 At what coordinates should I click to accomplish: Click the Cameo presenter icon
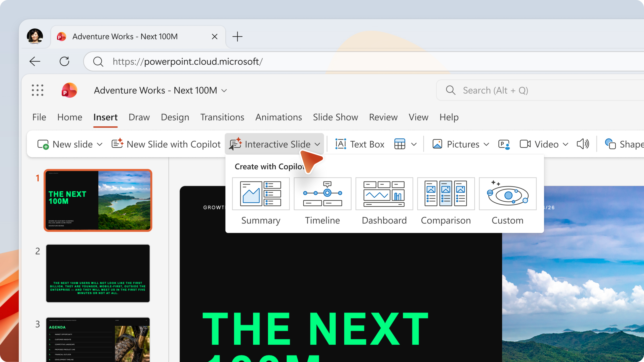tap(504, 144)
